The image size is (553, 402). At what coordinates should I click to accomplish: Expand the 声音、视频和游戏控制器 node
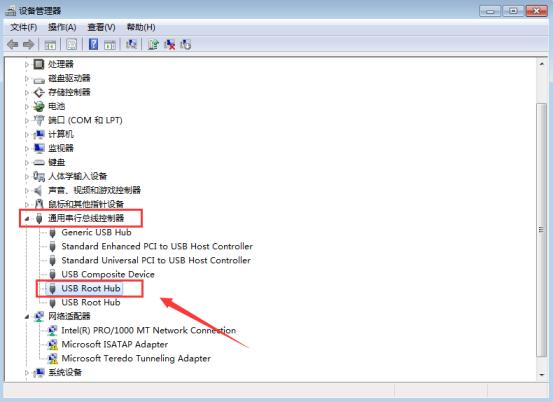(x=26, y=190)
